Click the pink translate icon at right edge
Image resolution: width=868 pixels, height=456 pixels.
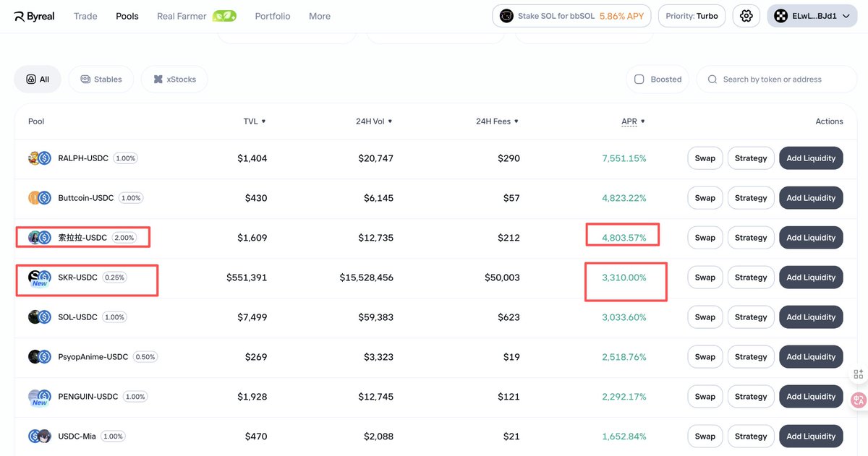coord(859,400)
